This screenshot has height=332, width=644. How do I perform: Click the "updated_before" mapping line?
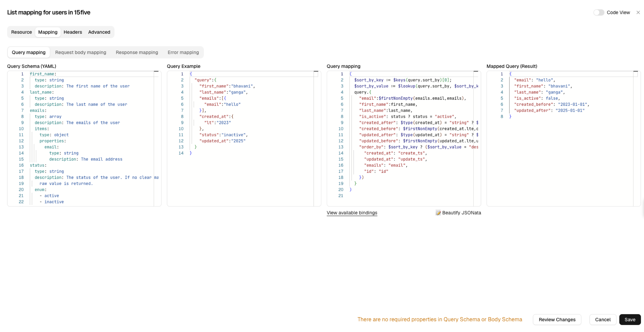click(419, 141)
